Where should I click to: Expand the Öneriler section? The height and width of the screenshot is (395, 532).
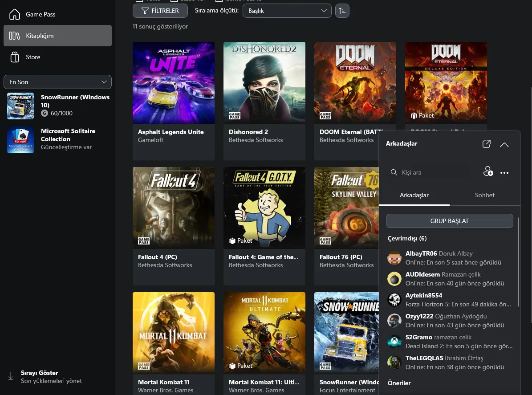pyautogui.click(x=399, y=383)
